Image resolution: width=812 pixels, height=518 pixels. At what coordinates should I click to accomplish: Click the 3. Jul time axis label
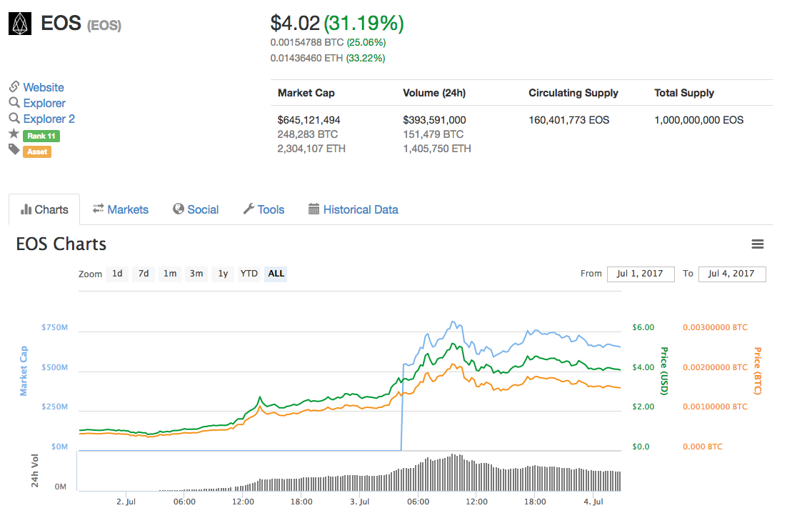click(360, 502)
